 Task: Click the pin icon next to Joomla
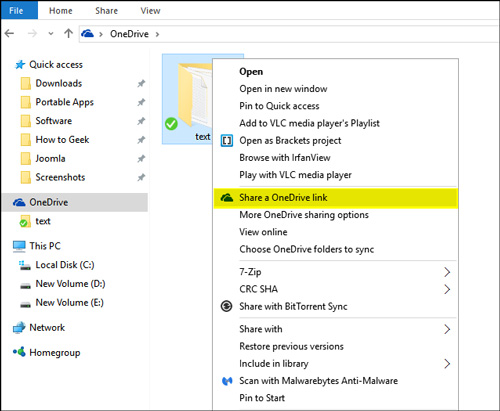tap(141, 159)
